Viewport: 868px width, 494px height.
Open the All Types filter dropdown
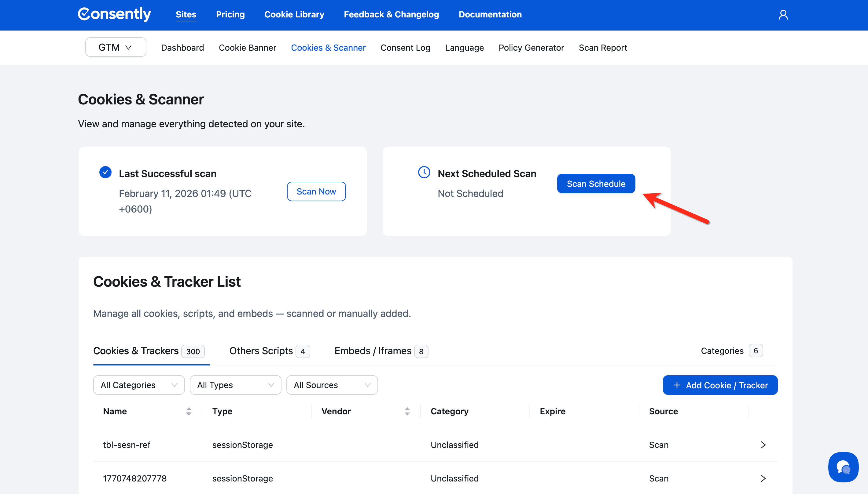235,385
